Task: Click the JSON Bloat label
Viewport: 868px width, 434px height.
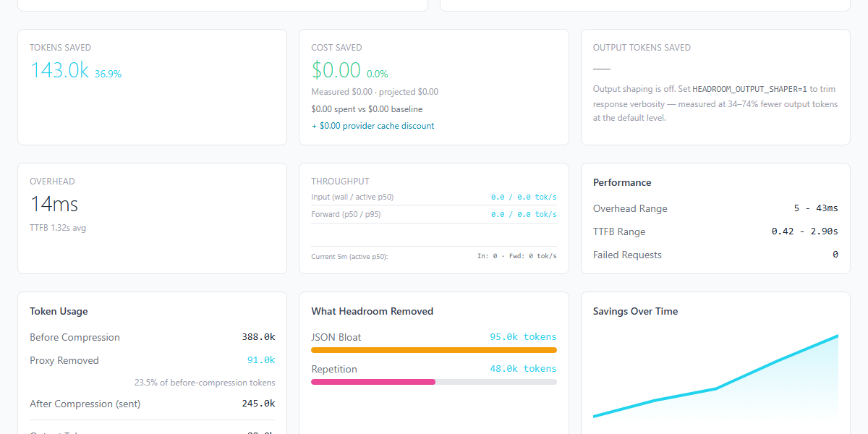Action: (336, 337)
